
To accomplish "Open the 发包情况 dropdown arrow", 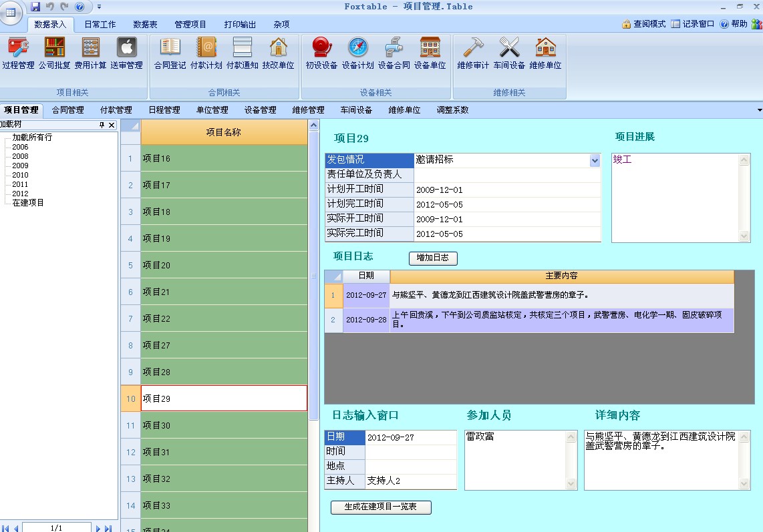I will click(595, 160).
